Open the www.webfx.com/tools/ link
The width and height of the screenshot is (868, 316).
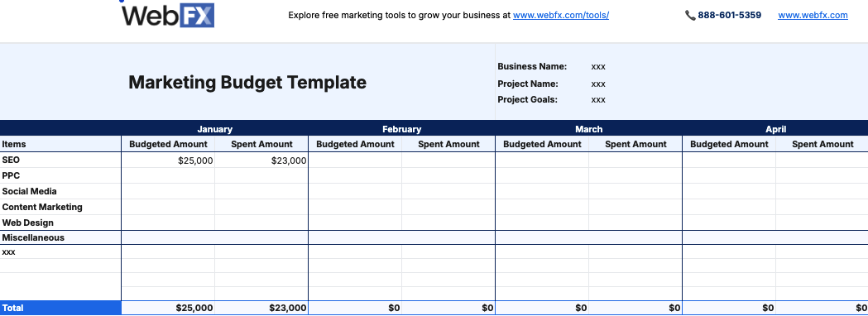click(x=561, y=16)
